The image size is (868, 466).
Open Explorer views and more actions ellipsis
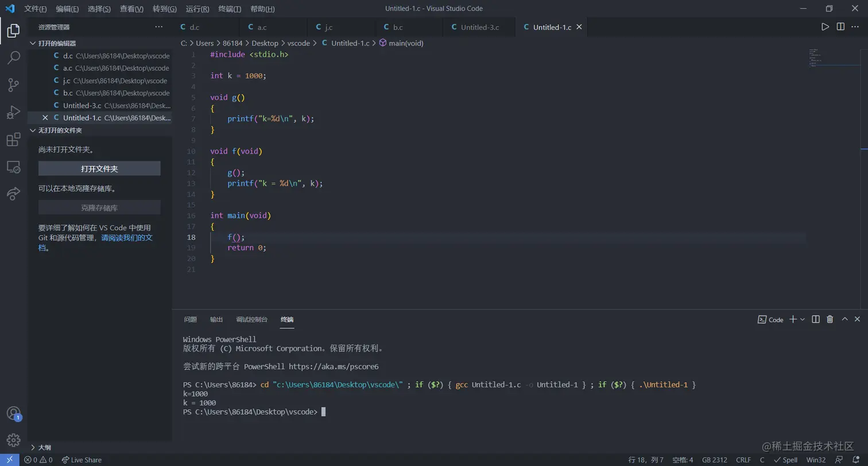[x=159, y=27]
